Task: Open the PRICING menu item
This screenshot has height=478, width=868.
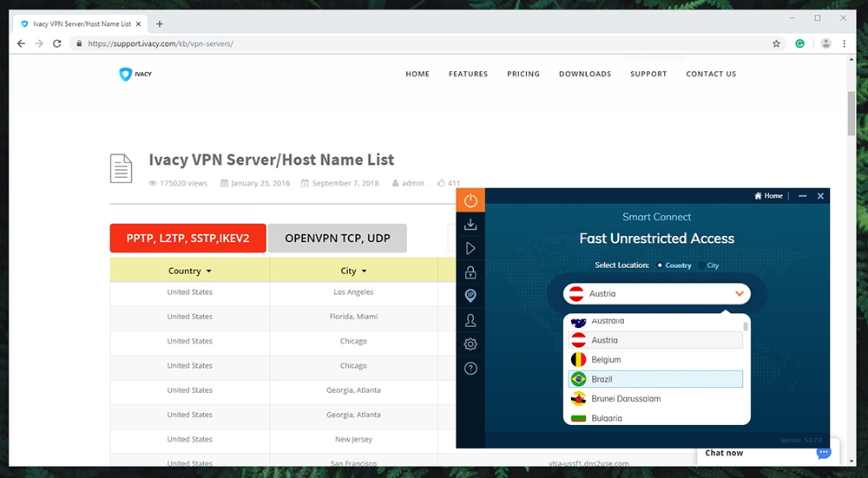Action: click(523, 74)
